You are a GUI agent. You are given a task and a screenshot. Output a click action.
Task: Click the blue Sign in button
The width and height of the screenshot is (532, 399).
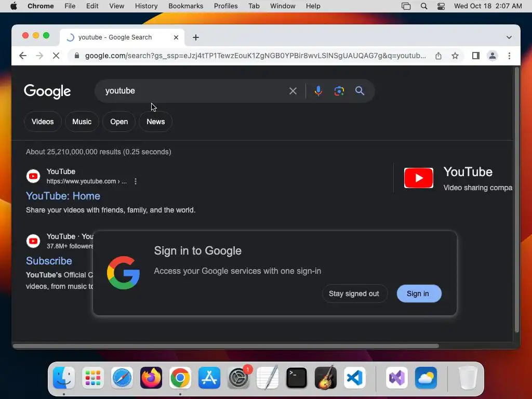[x=419, y=294]
